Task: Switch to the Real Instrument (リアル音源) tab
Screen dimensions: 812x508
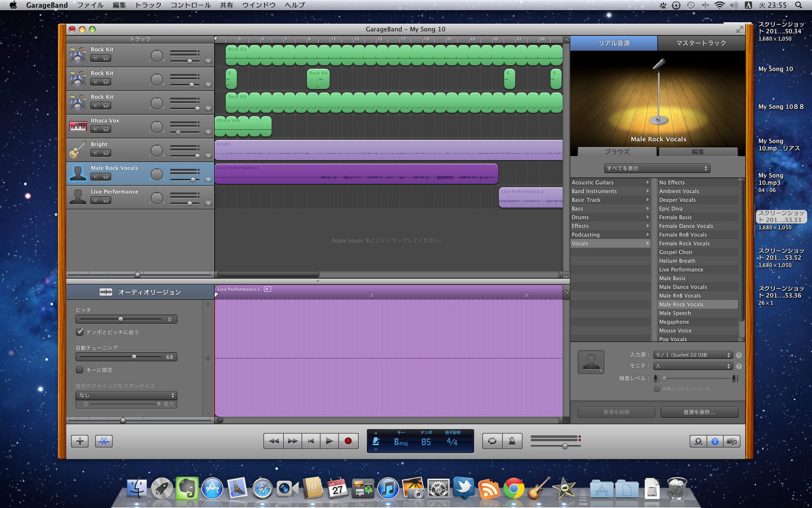Action: 614,43
